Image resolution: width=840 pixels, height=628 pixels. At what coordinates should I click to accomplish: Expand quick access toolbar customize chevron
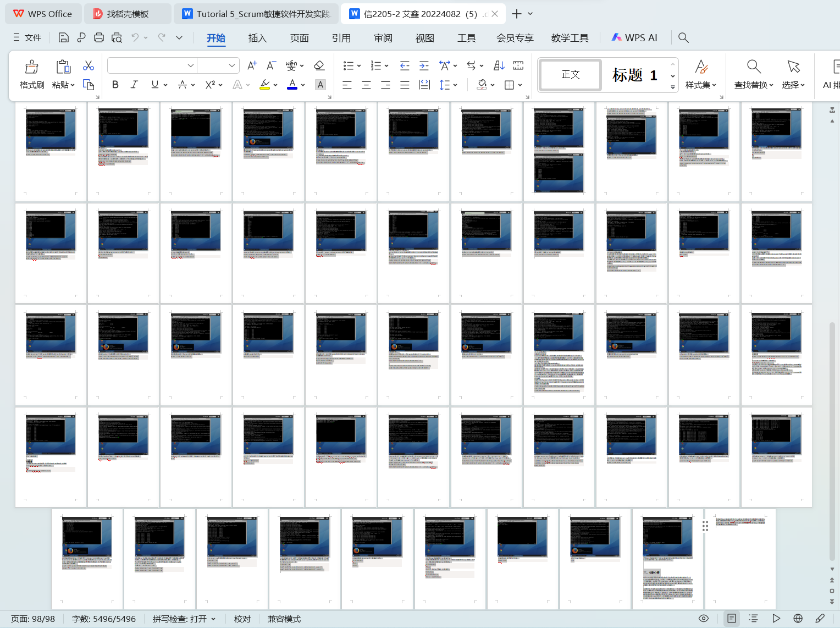click(179, 37)
